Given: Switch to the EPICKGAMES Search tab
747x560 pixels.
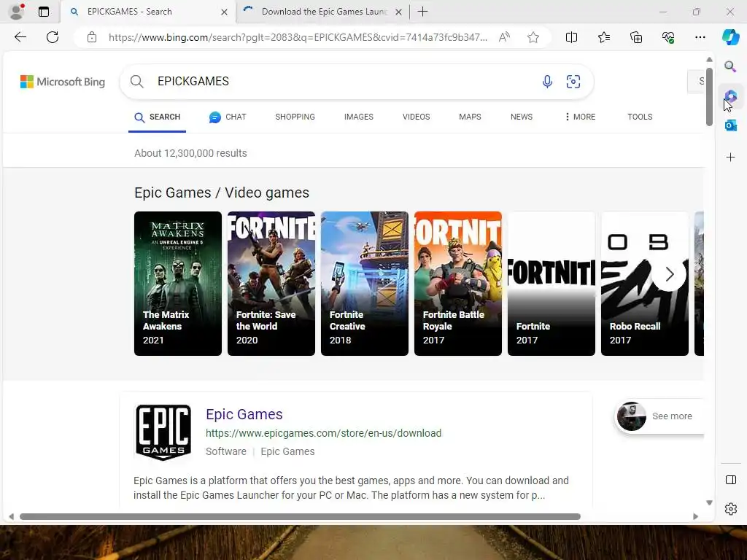Looking at the screenshot, I should (x=148, y=12).
